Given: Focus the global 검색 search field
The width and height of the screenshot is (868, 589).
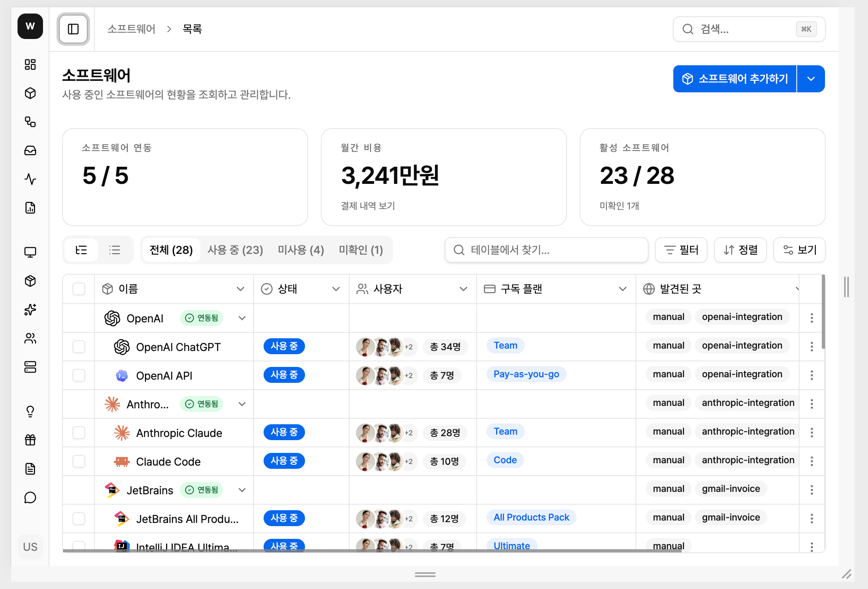Looking at the screenshot, I should pyautogui.click(x=749, y=29).
